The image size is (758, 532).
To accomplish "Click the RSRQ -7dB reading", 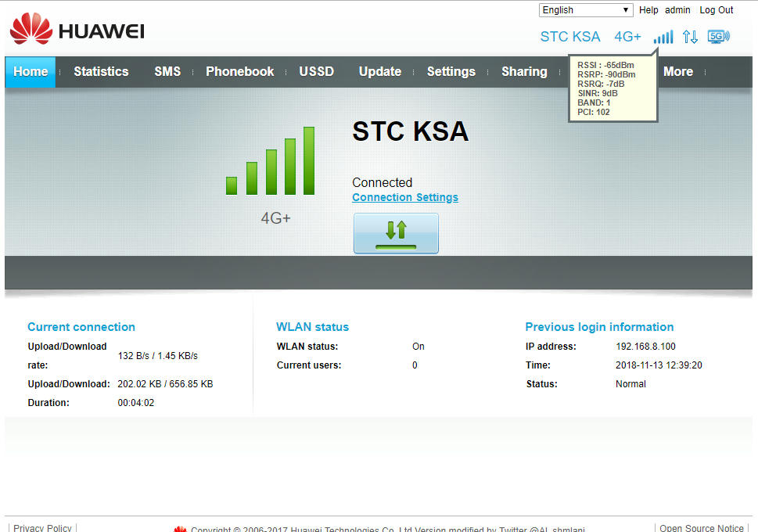I will [601, 84].
